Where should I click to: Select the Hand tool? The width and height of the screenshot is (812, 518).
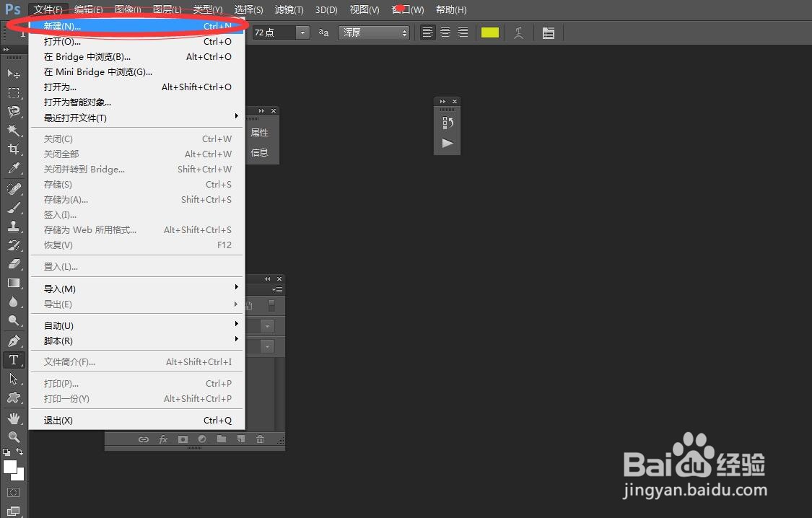[14, 418]
